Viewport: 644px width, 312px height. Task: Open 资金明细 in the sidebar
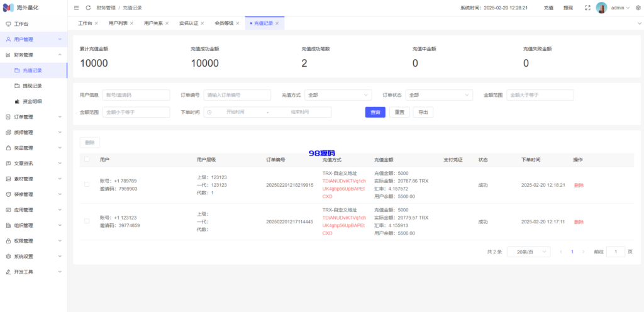coord(34,101)
